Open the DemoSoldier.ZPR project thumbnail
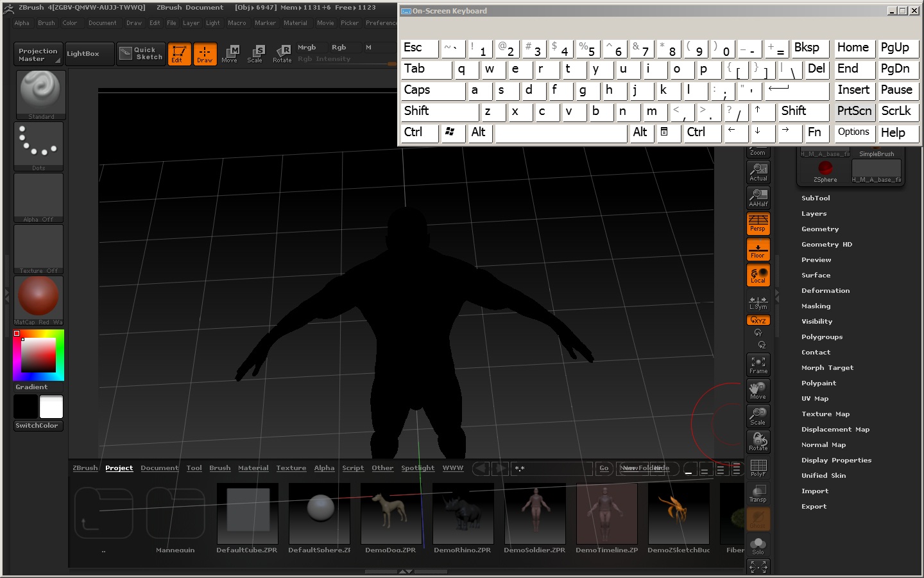Viewport: 924px width, 578px height. (535, 513)
